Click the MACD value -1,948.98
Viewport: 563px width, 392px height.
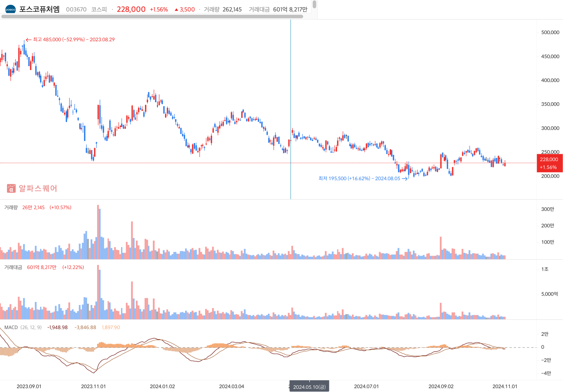(57, 328)
